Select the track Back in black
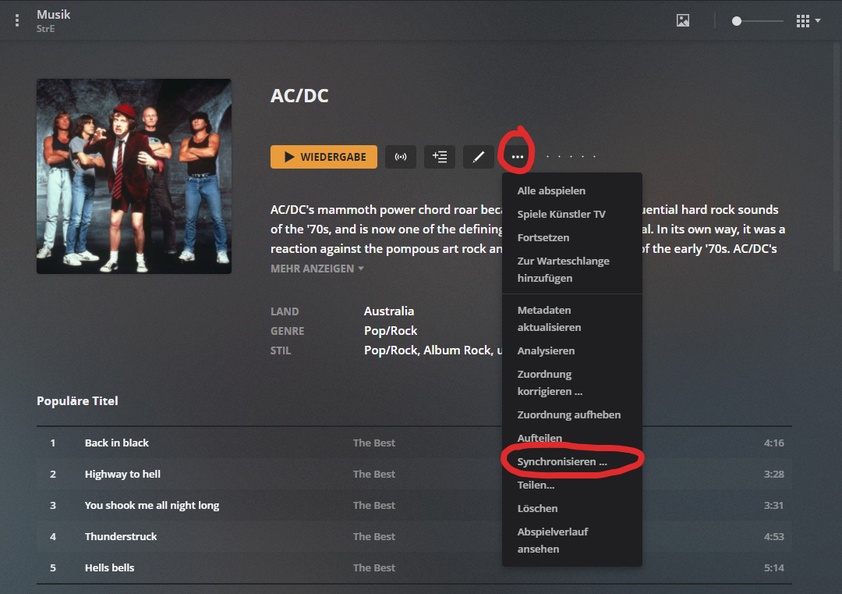 point(117,443)
